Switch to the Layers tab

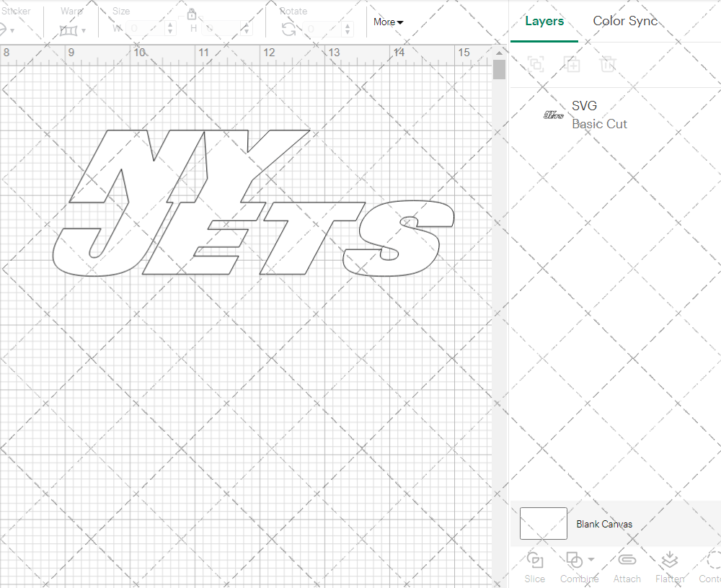[544, 21]
